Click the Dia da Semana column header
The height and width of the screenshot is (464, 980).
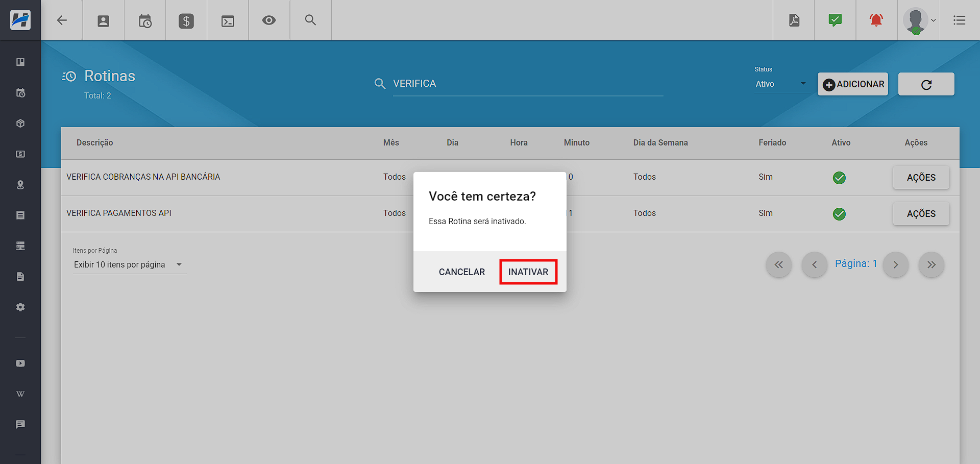point(660,143)
